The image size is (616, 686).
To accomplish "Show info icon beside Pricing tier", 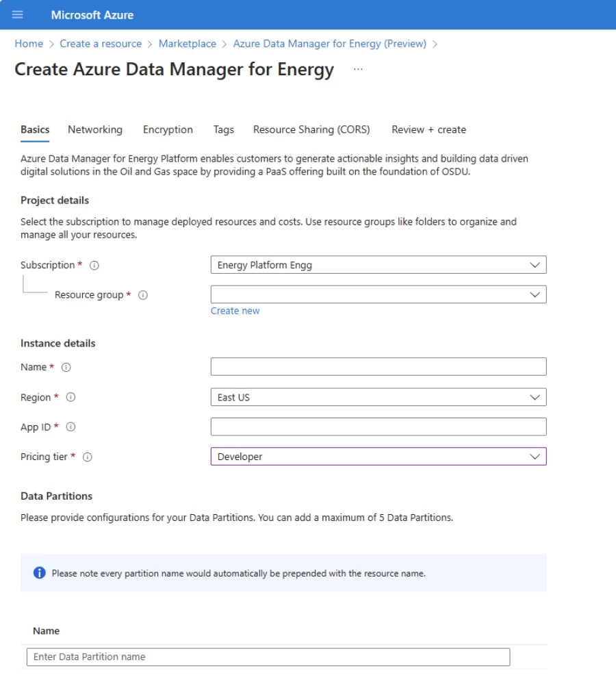I will coord(88,457).
